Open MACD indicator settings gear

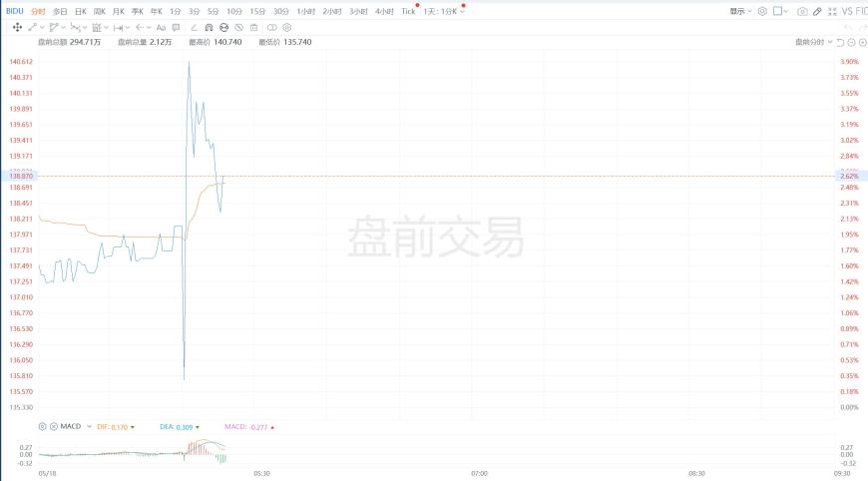[x=42, y=426]
